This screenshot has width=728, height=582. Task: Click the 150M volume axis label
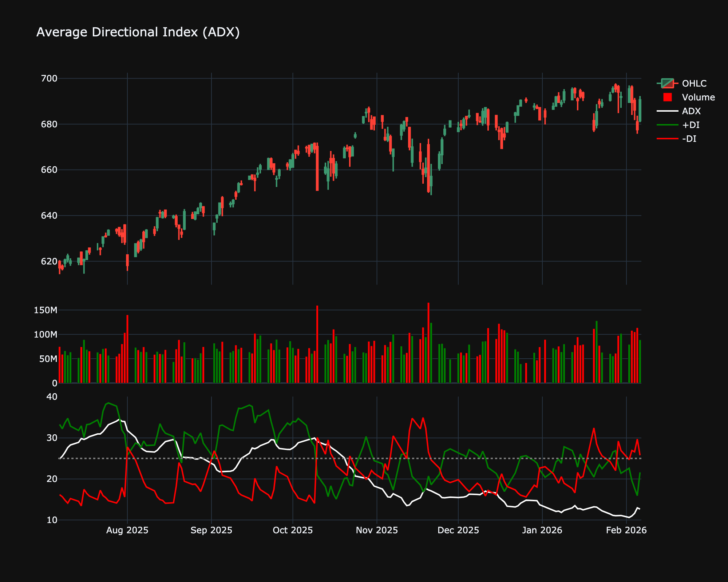point(45,310)
